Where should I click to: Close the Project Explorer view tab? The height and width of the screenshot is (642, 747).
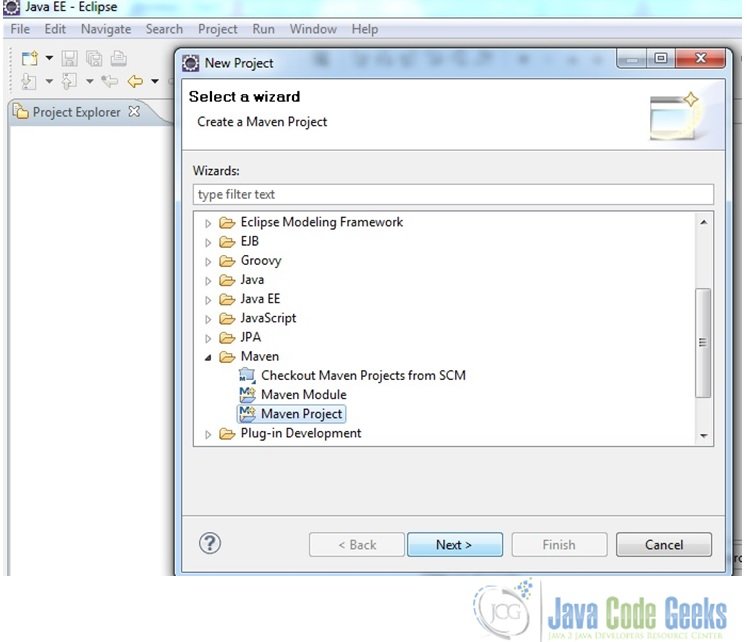pyautogui.click(x=134, y=111)
